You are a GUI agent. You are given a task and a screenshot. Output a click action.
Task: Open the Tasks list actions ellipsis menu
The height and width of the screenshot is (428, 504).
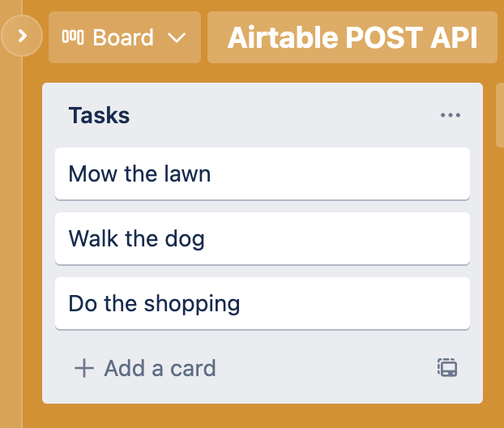click(450, 115)
